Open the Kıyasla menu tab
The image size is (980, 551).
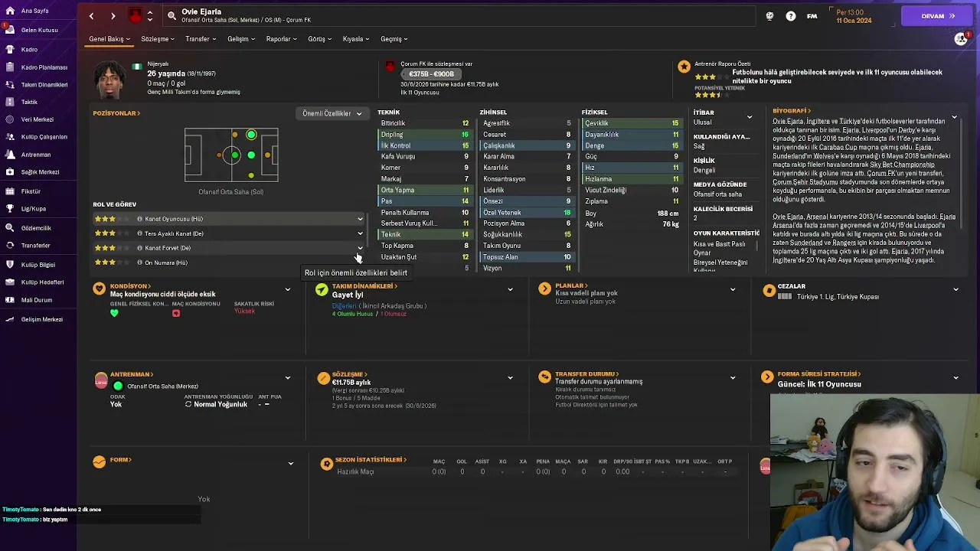[x=356, y=39]
